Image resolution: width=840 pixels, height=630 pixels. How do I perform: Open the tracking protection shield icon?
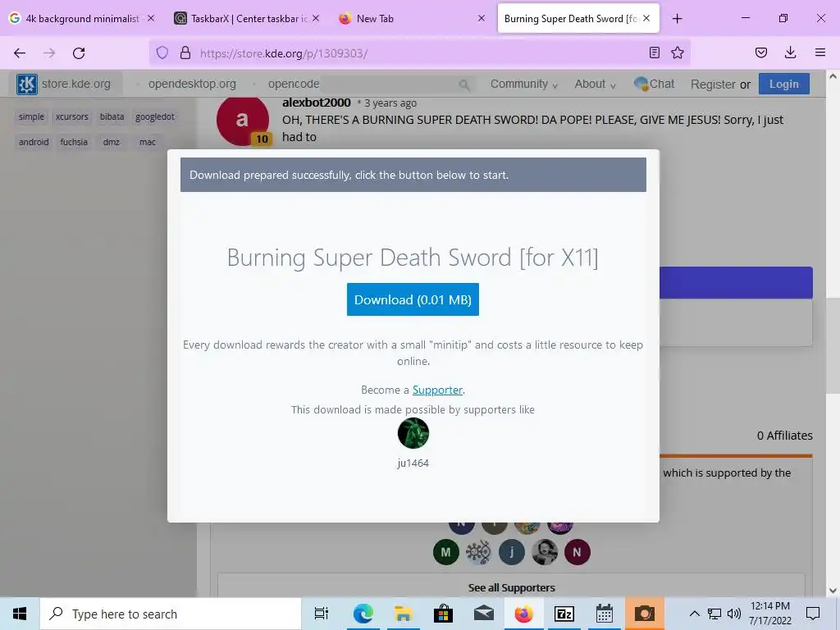pyautogui.click(x=162, y=52)
